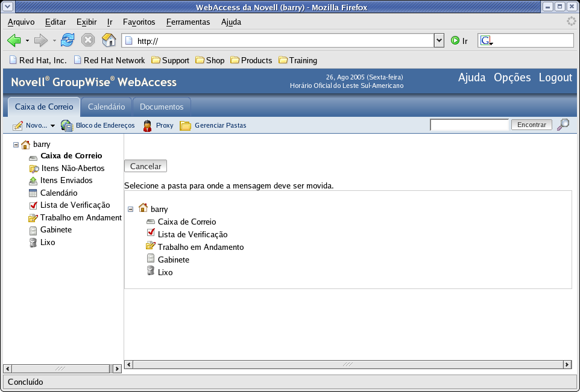580x392 pixels.
Task: Click the http:// address field
Action: 278,40
